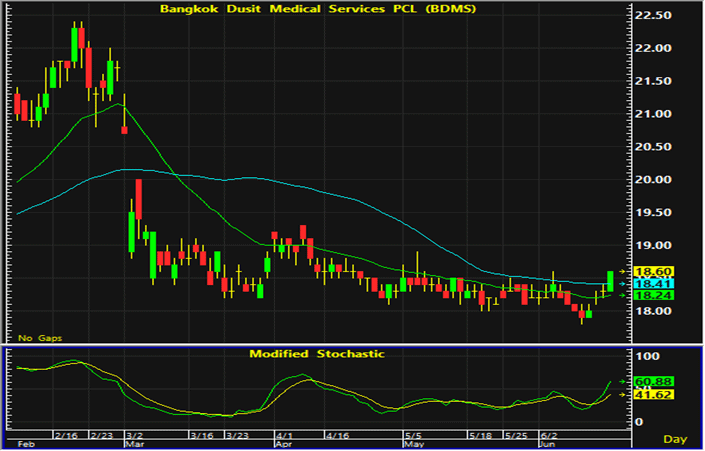Click the cyan 18.41 moving average label
This screenshot has width=705, height=451.
click(x=653, y=284)
